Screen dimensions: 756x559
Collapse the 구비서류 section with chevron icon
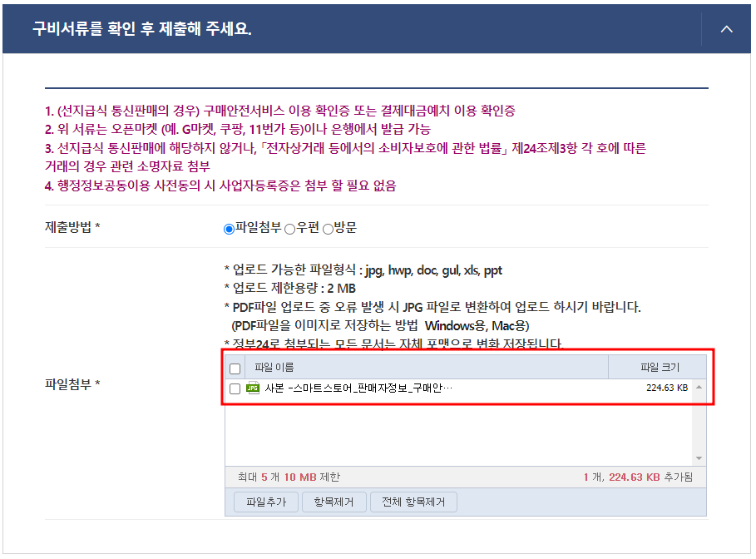pyautogui.click(x=726, y=29)
